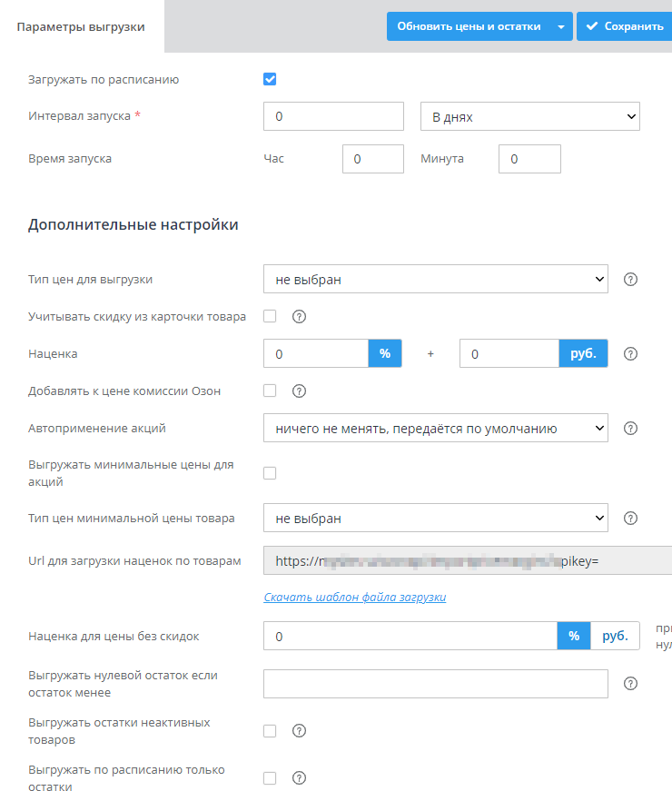Image resolution: width=672 pixels, height=791 pixels.
Task: Uncheck Загружать по расписанию checkbox
Action: tap(270, 79)
